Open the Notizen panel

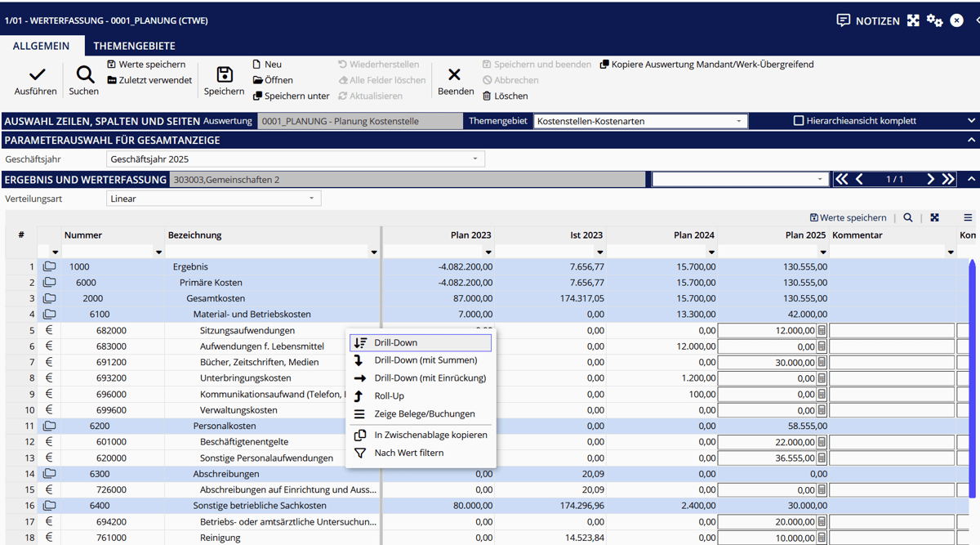pos(867,20)
